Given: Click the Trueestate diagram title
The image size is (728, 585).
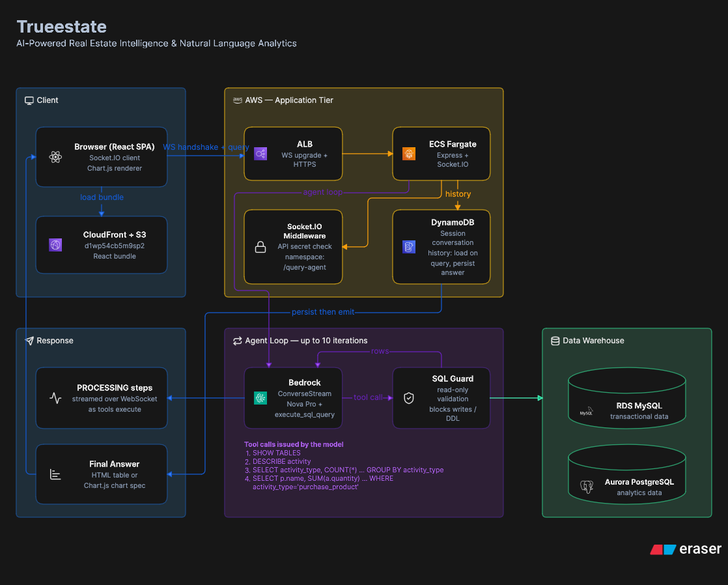Looking at the screenshot, I should coord(61,27).
